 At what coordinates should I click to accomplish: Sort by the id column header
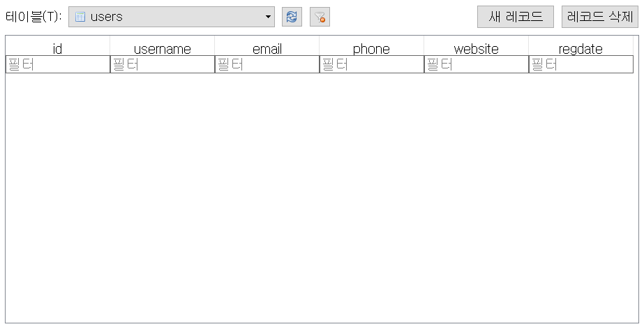[x=57, y=46]
